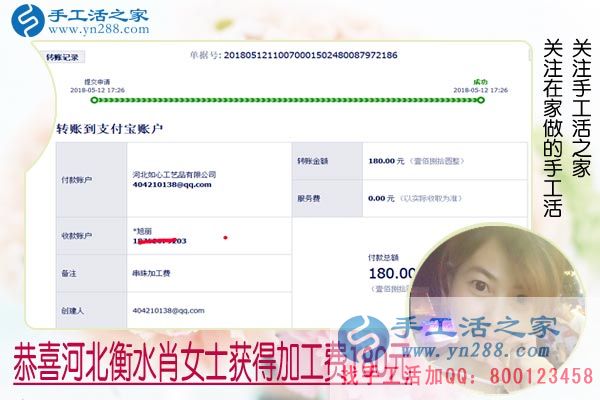Open the 转账记录 tab

coord(62,58)
